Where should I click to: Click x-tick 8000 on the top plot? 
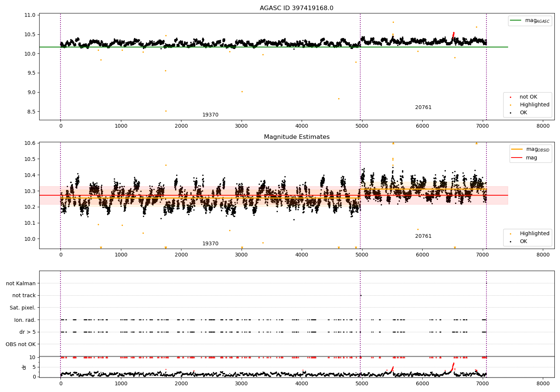(543, 126)
